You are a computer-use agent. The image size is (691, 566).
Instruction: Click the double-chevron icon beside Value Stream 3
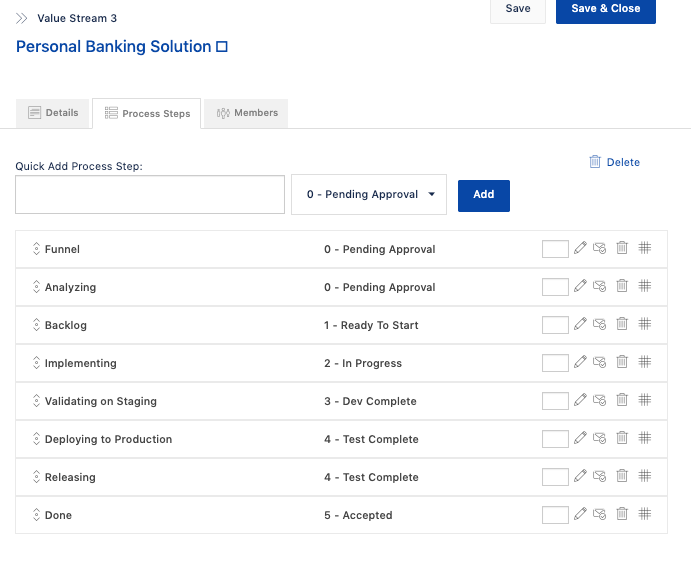click(22, 18)
